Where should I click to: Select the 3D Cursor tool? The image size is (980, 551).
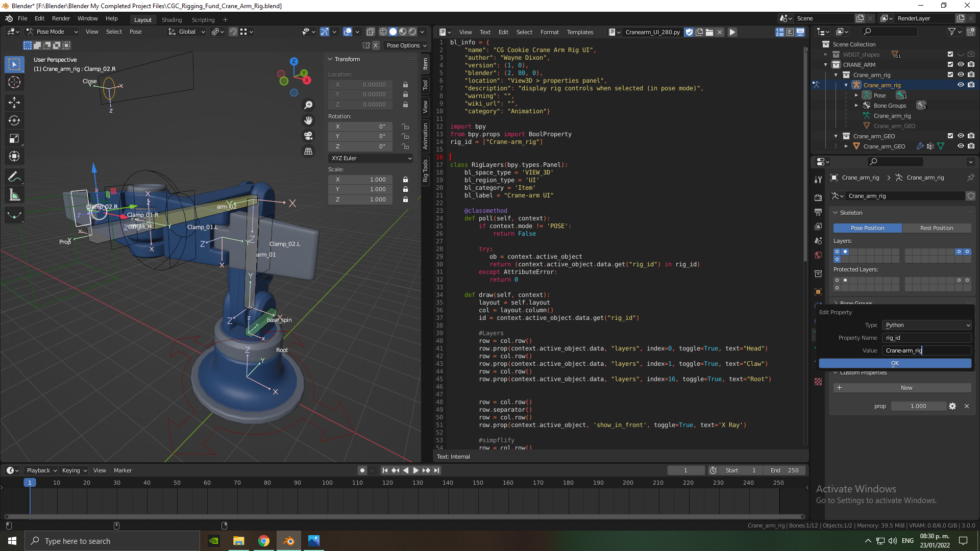pos(14,82)
